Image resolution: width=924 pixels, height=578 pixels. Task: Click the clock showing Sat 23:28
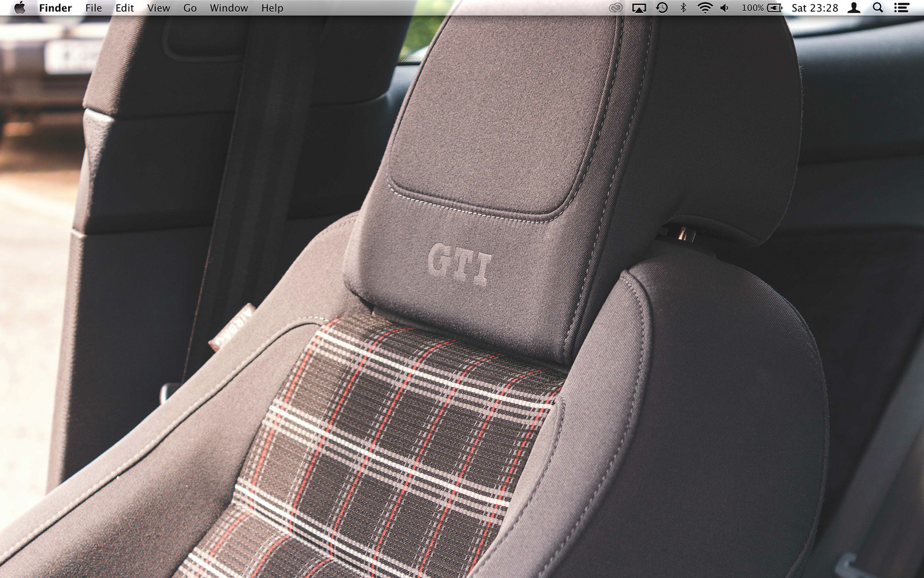click(x=815, y=8)
